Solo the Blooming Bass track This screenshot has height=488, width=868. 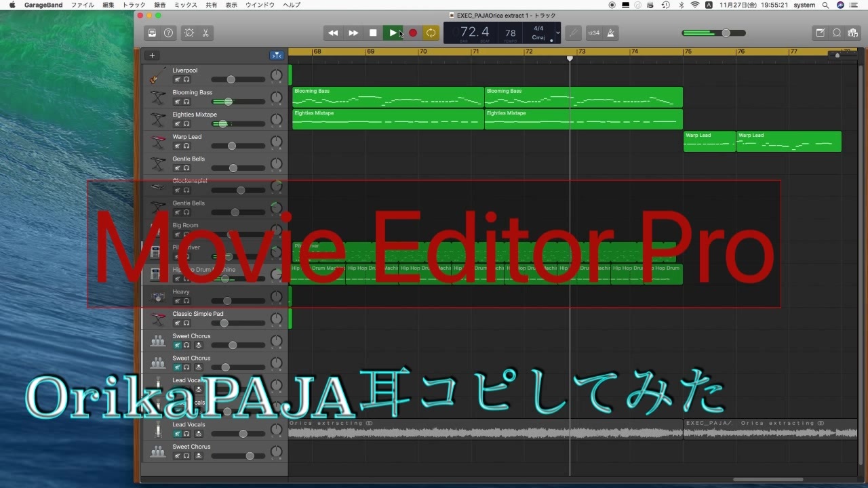[186, 102]
